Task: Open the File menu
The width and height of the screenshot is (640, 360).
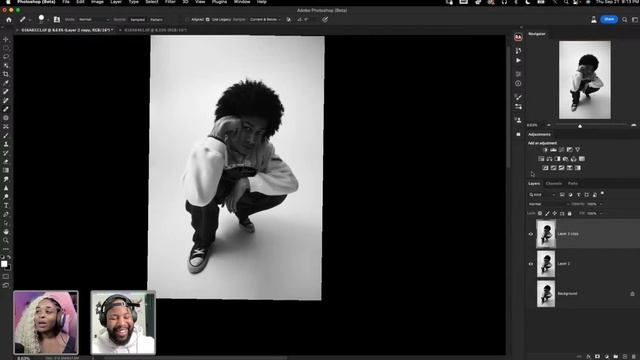Action: point(66,2)
